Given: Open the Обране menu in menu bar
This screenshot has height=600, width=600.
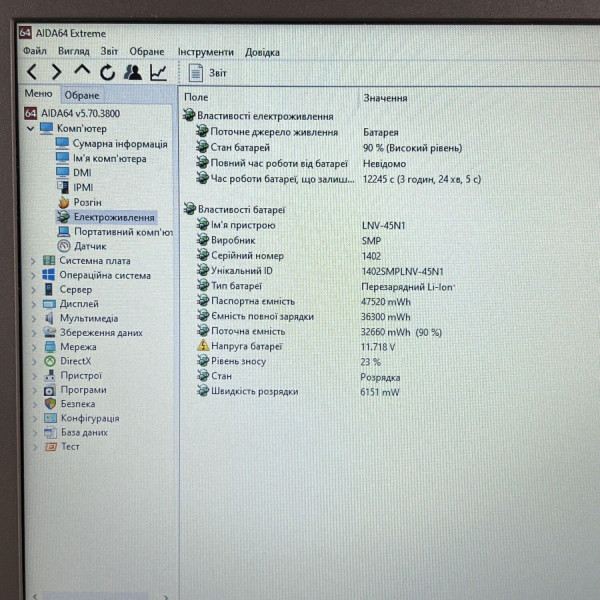Looking at the screenshot, I should pyautogui.click(x=147, y=51).
